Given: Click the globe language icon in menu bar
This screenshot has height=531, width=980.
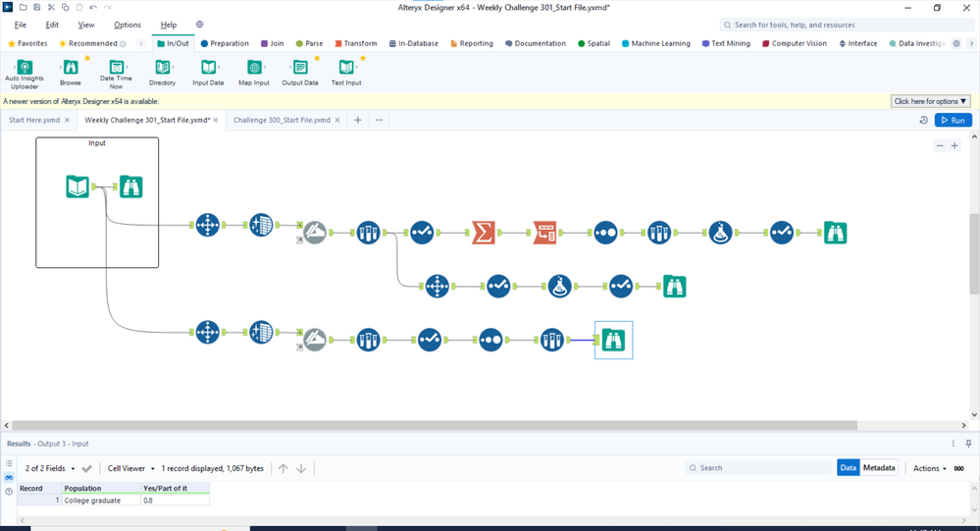Looking at the screenshot, I should point(199,25).
